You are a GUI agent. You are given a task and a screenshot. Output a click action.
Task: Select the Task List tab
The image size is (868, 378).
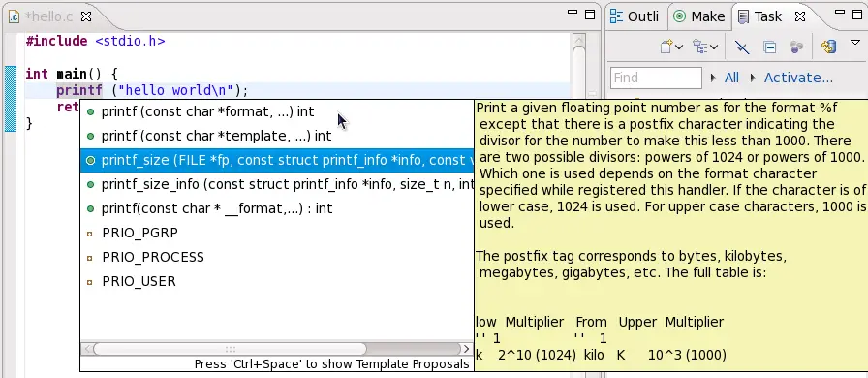760,16
